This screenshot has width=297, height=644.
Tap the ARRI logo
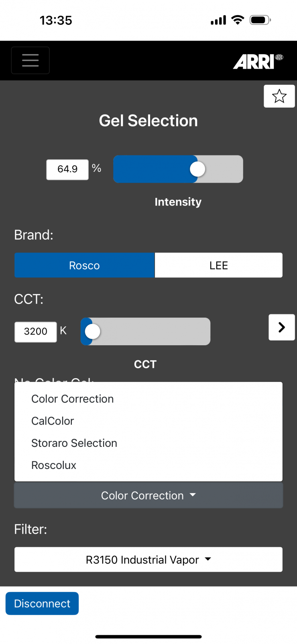pyautogui.click(x=258, y=62)
